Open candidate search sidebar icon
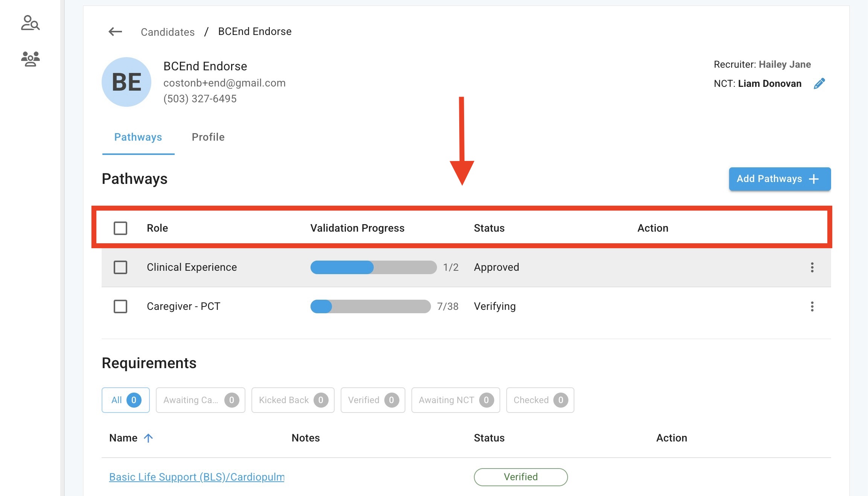The image size is (868, 496). tap(30, 23)
